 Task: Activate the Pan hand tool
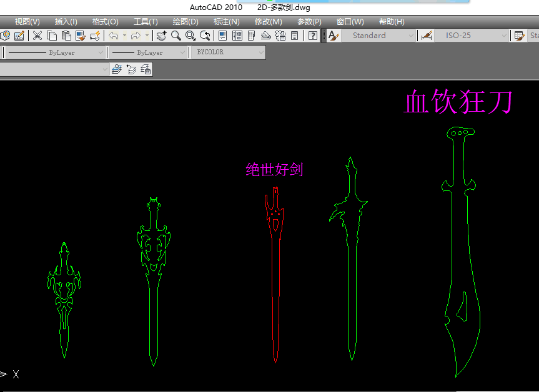161,36
